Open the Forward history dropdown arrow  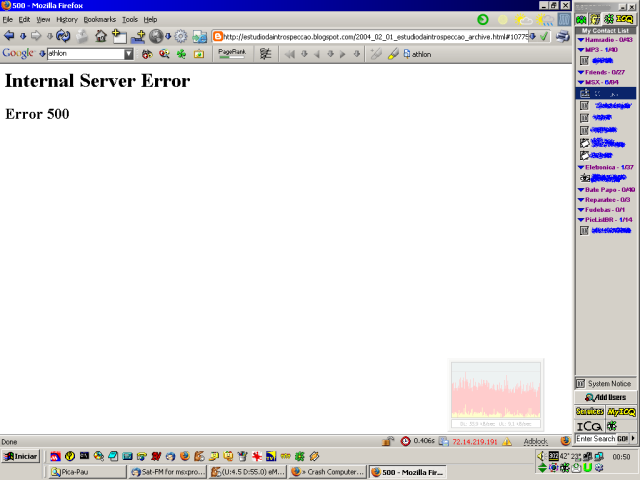49,36
